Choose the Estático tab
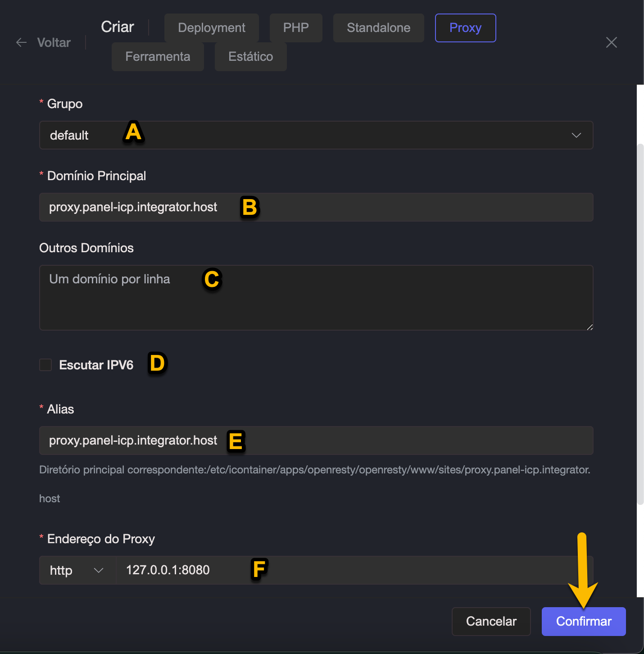 click(250, 57)
